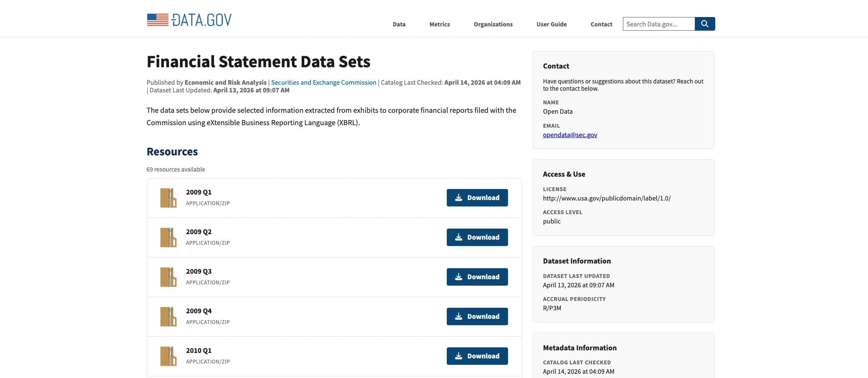Image resolution: width=868 pixels, height=378 pixels.
Task: Click the 2010 Q1 zip file icon
Action: tap(168, 356)
